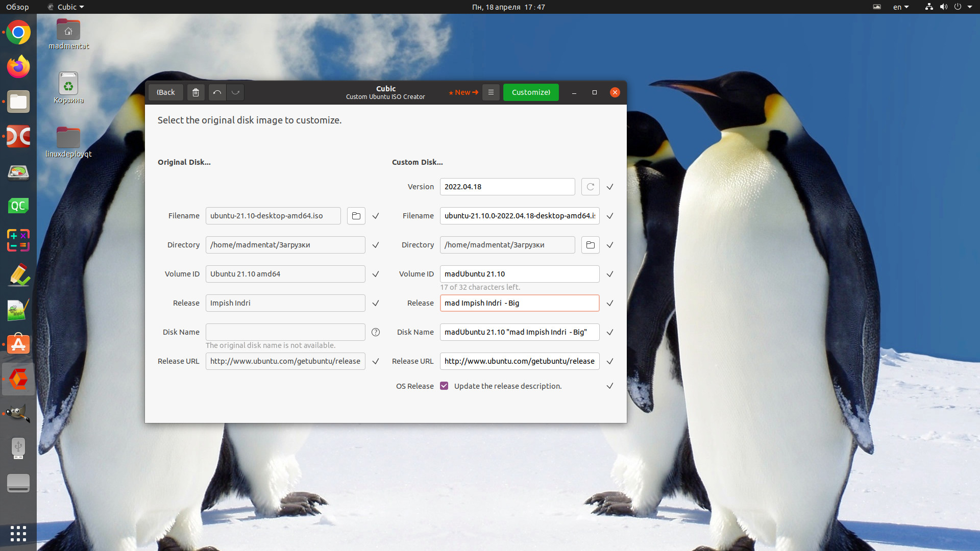Screen dimensions: 980x551
Task: Click the original Directory field
Action: point(285,245)
